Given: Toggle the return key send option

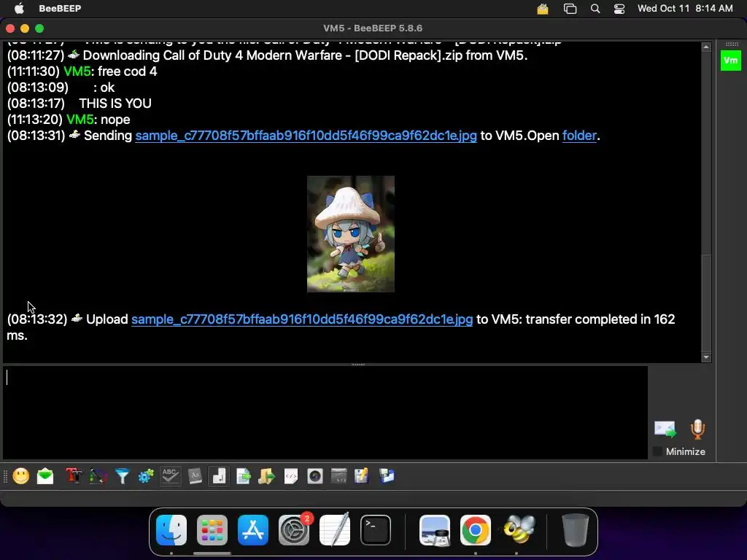Looking at the screenshot, I should click(x=219, y=475).
